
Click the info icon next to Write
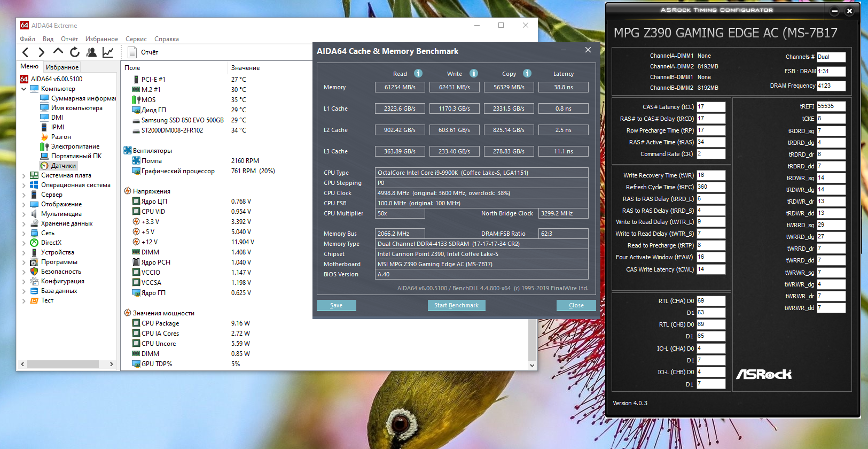coord(474,73)
